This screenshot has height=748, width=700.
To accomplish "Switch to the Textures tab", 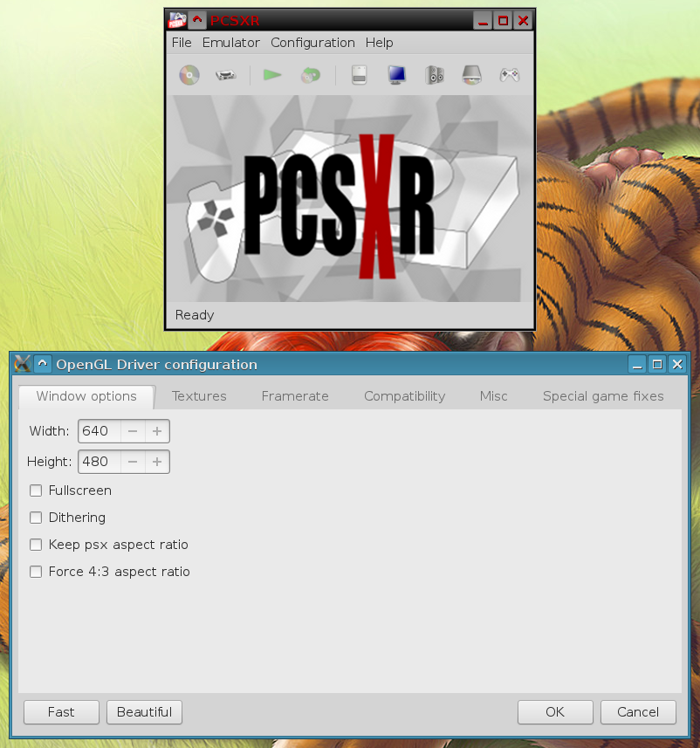I will (x=199, y=396).
